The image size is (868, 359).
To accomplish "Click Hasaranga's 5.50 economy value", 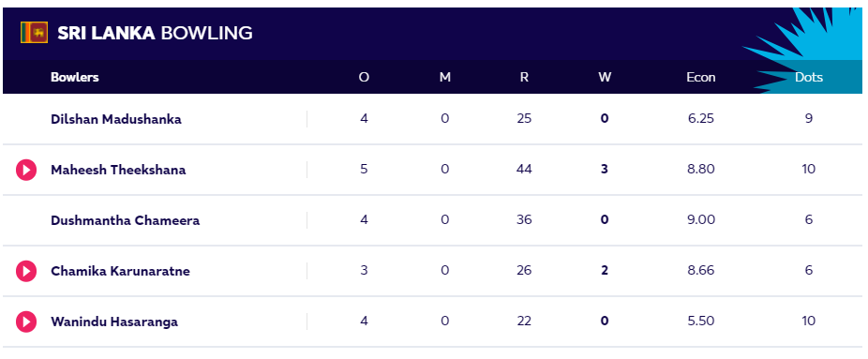I will (701, 321).
